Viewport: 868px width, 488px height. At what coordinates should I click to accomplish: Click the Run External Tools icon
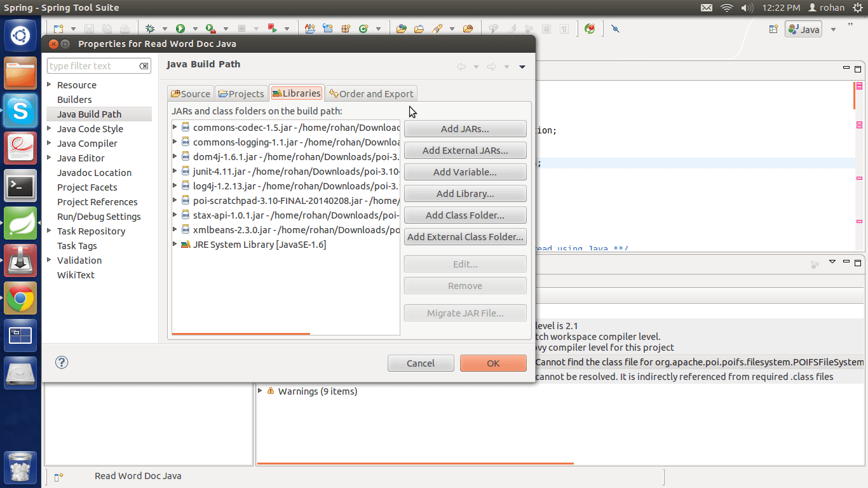click(x=211, y=29)
